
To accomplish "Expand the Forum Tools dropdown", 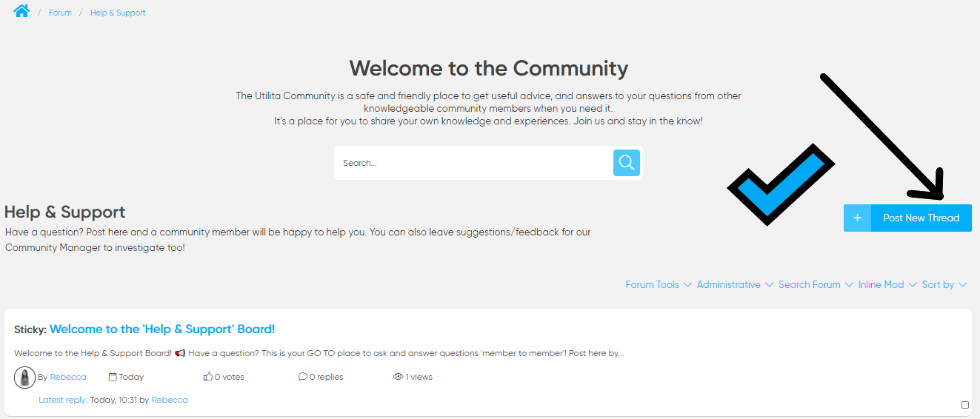I will click(x=659, y=284).
